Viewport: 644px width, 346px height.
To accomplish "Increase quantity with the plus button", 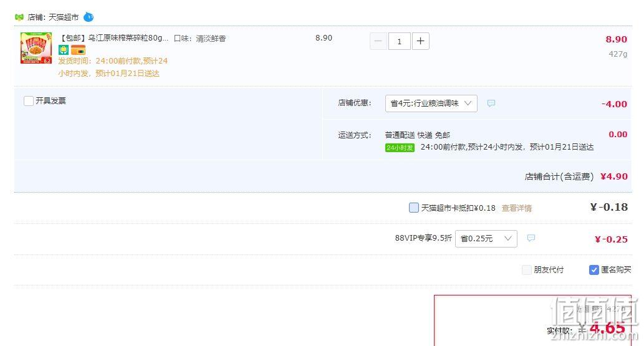I will pyautogui.click(x=421, y=41).
